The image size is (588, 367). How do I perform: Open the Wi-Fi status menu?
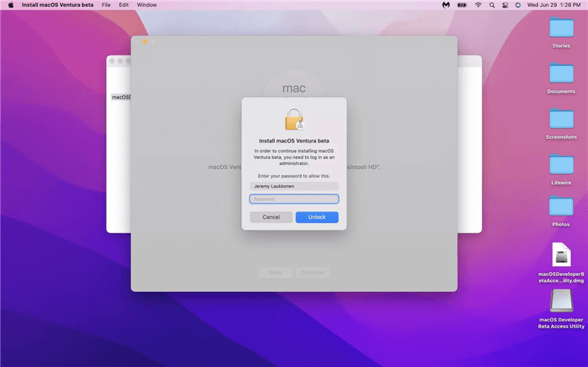pyautogui.click(x=478, y=5)
